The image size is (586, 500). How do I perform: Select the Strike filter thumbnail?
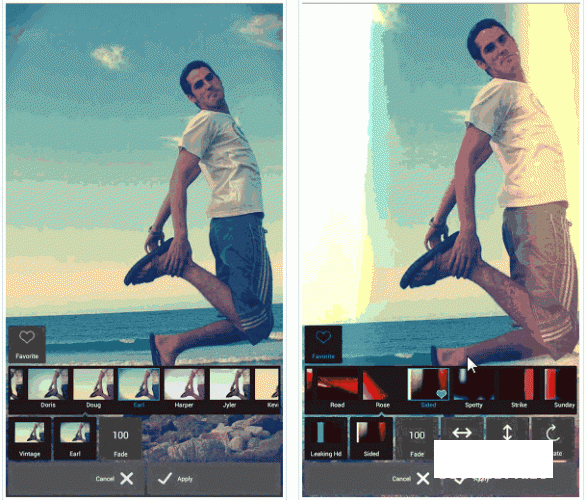click(519, 389)
